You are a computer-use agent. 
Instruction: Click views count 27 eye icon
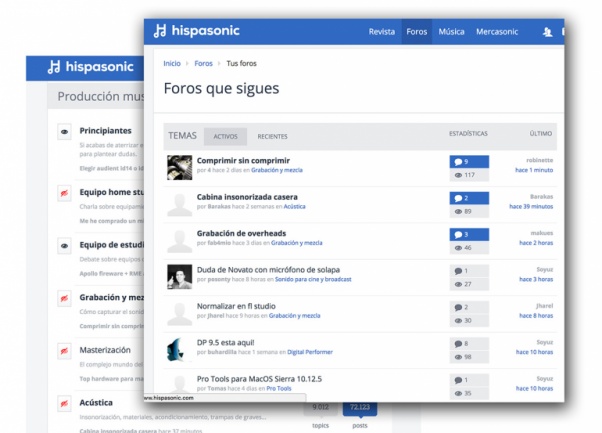pos(458,284)
